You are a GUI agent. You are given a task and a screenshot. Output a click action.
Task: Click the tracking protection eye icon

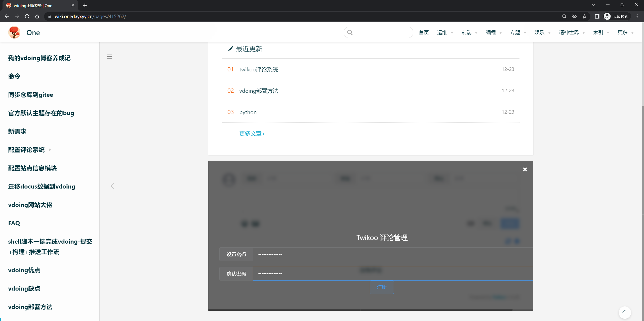click(x=574, y=16)
